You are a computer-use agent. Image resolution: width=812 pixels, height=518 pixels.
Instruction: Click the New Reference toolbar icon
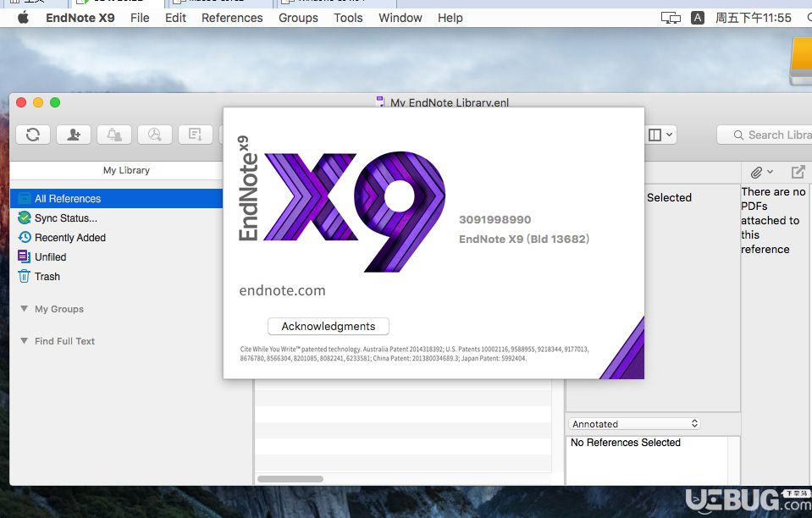[x=196, y=135]
